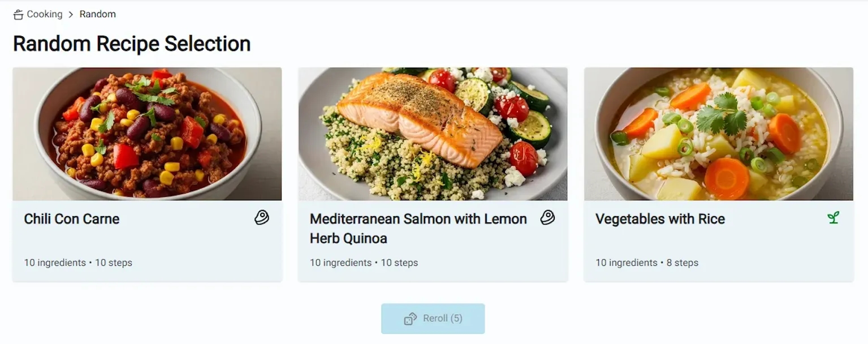Open Mediterranean Salmon with Lemon Herb Quinoa title
Screen dimensions: 868x344
click(418, 228)
